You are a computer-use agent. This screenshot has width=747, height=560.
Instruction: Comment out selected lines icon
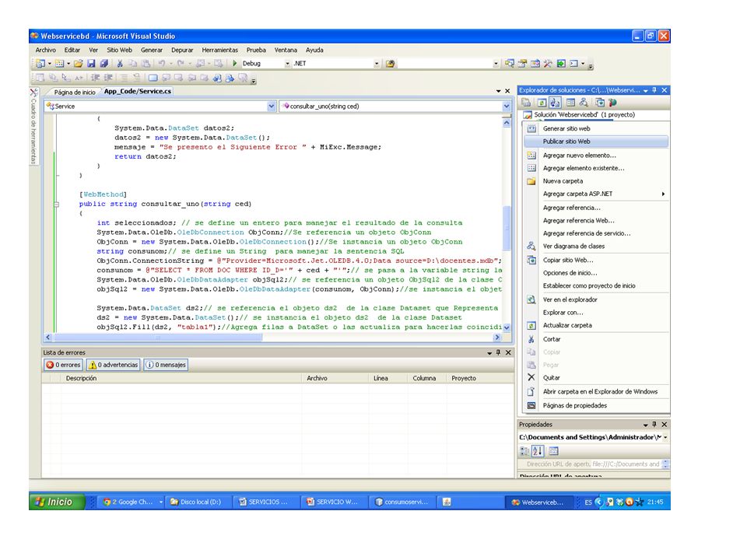tap(124, 78)
